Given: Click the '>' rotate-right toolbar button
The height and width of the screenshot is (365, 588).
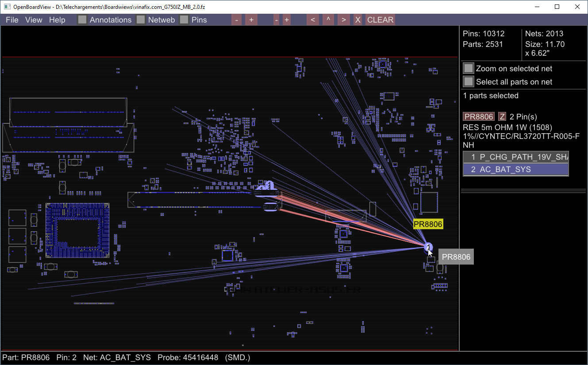Looking at the screenshot, I should pos(343,20).
